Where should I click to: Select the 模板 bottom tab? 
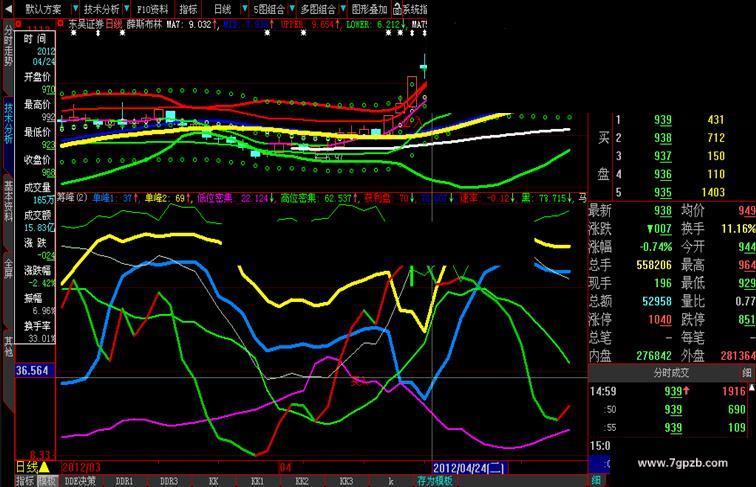pyautogui.click(x=47, y=481)
